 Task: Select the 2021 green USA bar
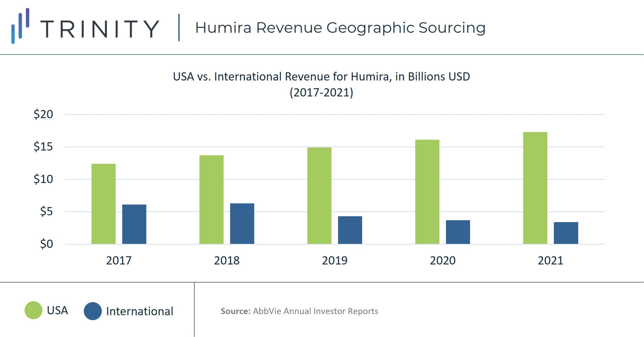pyautogui.click(x=535, y=188)
